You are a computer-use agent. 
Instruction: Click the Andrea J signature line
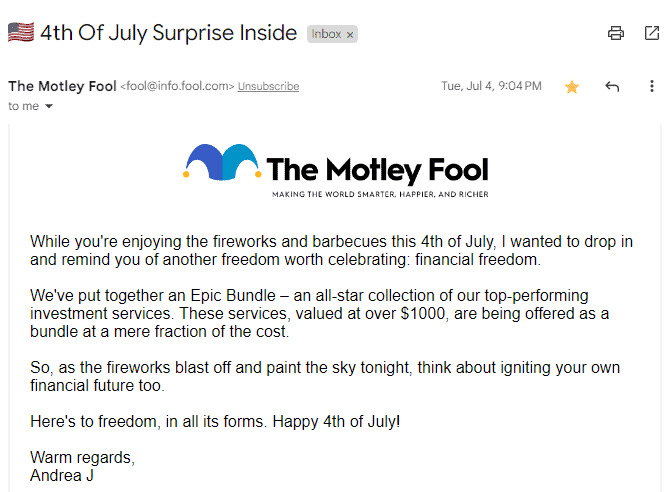62,475
